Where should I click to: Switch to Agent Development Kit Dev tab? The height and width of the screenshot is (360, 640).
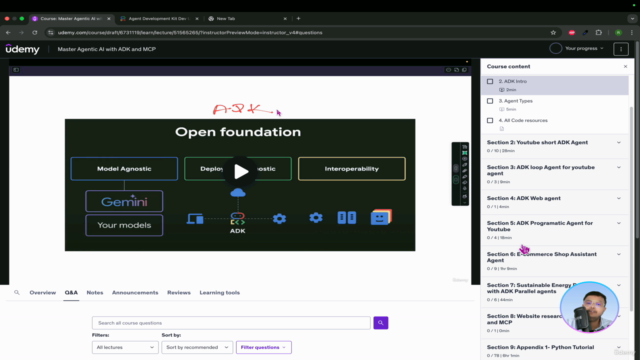159,19
